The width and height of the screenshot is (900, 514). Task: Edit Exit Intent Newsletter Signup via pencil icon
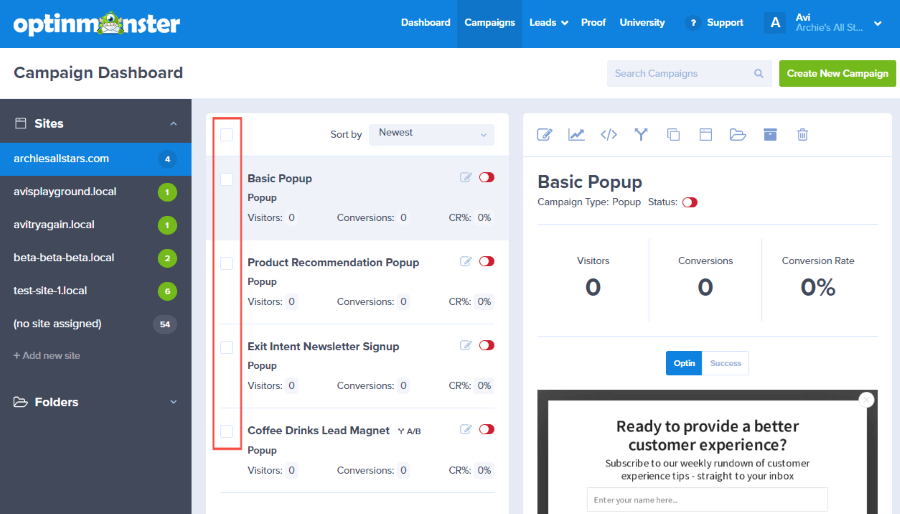465,345
